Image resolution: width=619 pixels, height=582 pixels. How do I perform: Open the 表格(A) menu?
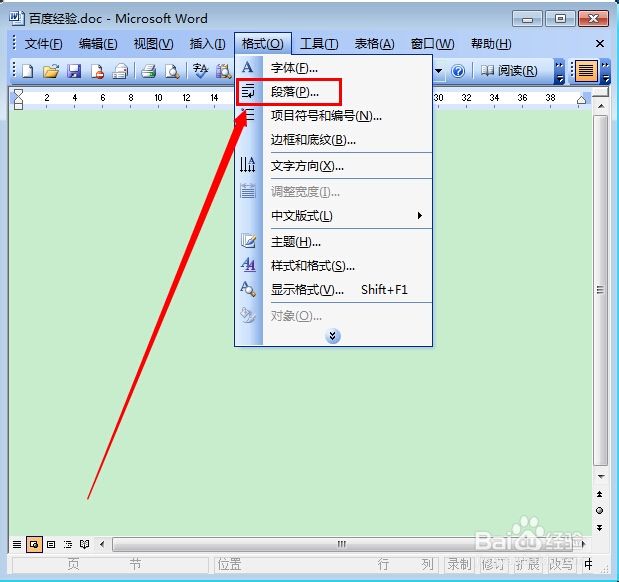pyautogui.click(x=374, y=44)
